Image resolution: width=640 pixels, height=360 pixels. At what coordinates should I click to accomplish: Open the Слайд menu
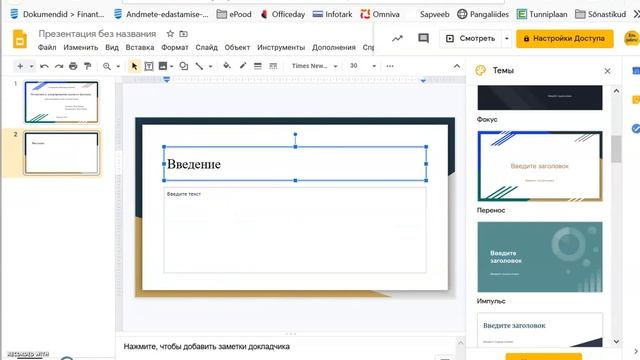tap(207, 47)
